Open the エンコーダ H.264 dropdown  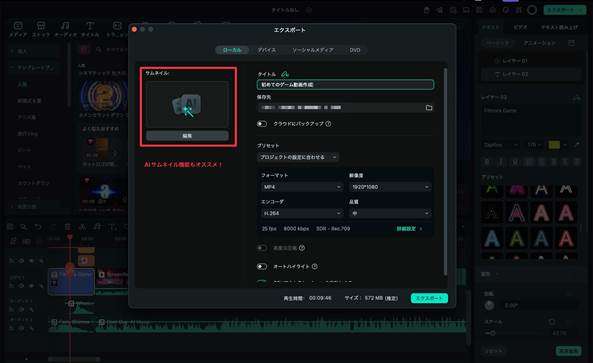coord(301,213)
